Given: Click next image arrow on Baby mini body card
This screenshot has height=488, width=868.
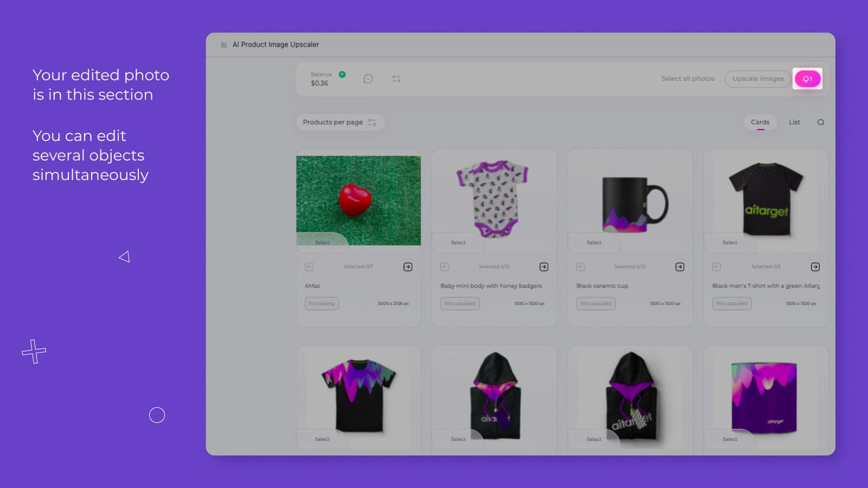Looking at the screenshot, I should tap(544, 267).
